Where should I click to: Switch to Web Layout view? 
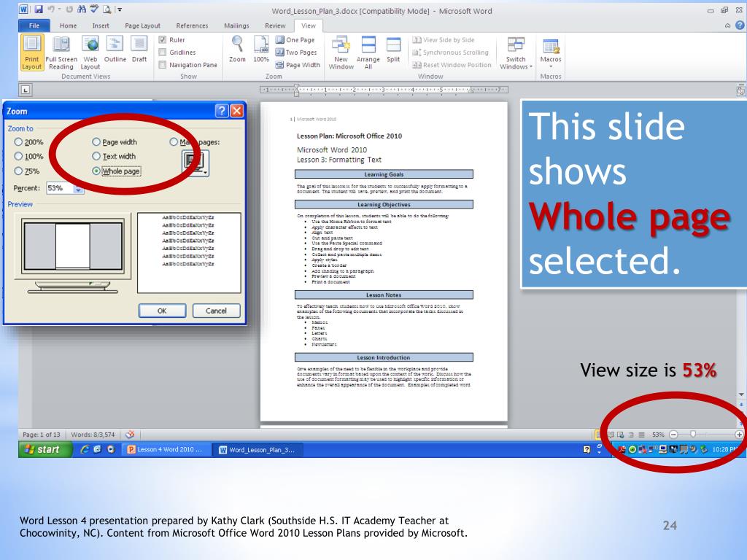pyautogui.click(x=90, y=52)
